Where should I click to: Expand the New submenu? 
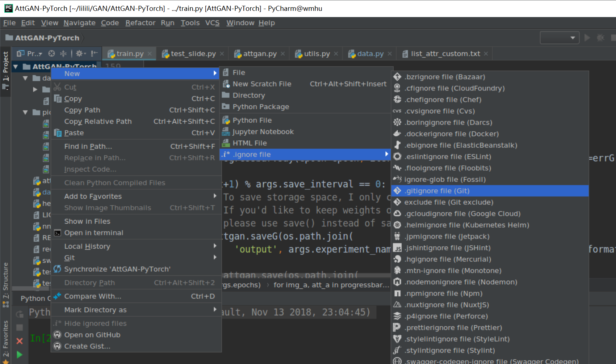pos(135,73)
